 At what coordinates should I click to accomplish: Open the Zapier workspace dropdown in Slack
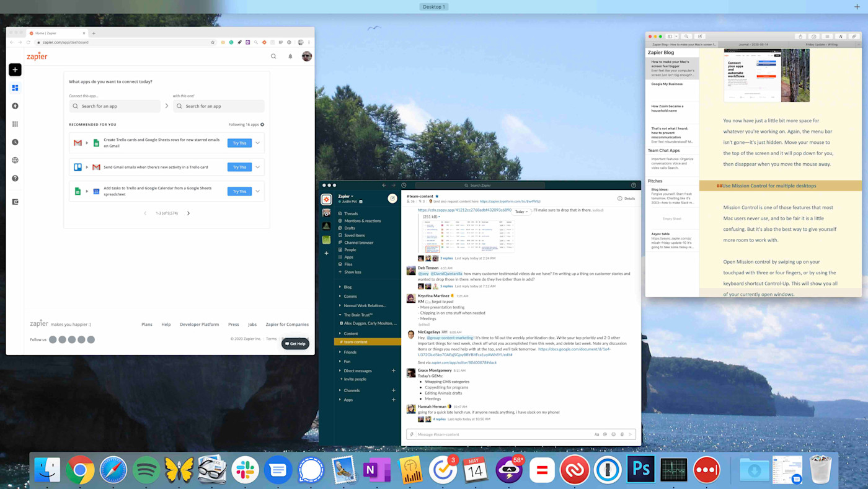(x=345, y=196)
